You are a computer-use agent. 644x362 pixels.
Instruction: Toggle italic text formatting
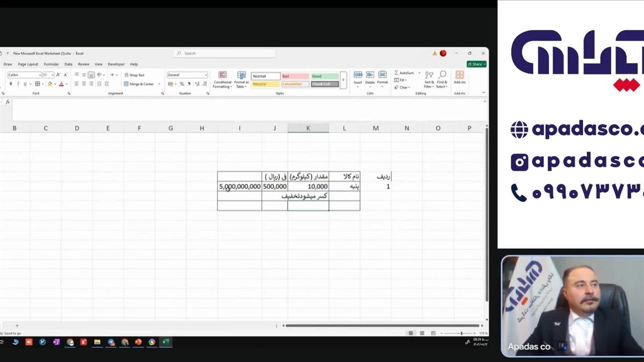[18, 84]
